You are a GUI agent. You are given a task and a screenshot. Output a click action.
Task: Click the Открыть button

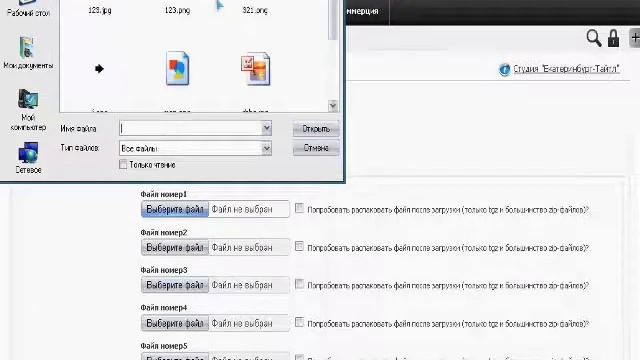pyautogui.click(x=316, y=129)
